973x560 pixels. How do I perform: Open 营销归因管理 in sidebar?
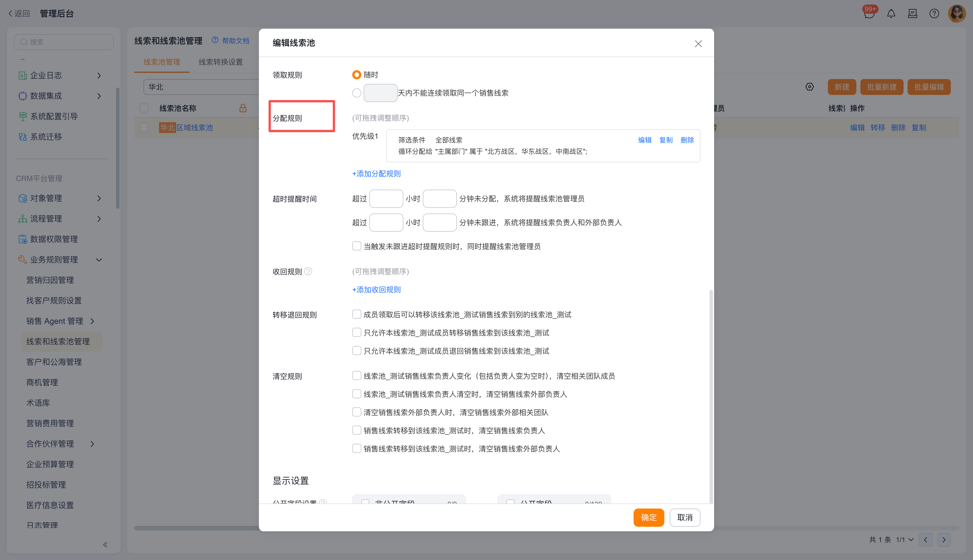tap(50, 280)
